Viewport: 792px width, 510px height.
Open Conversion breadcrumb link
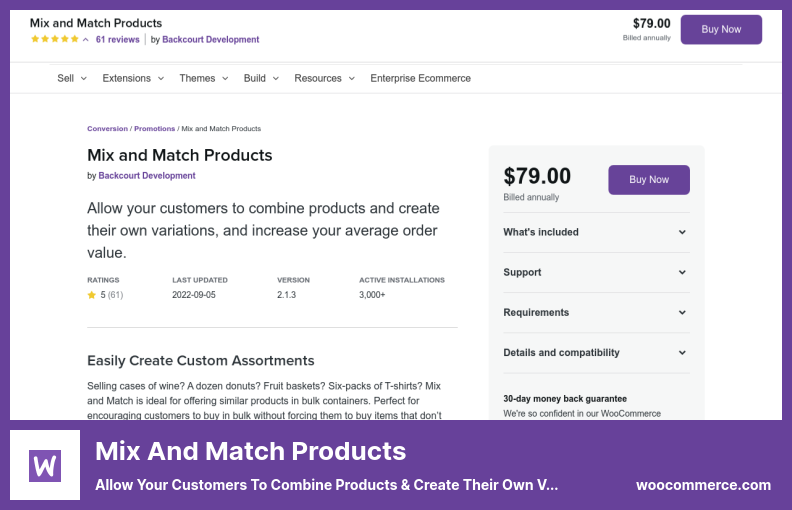pyautogui.click(x=108, y=129)
